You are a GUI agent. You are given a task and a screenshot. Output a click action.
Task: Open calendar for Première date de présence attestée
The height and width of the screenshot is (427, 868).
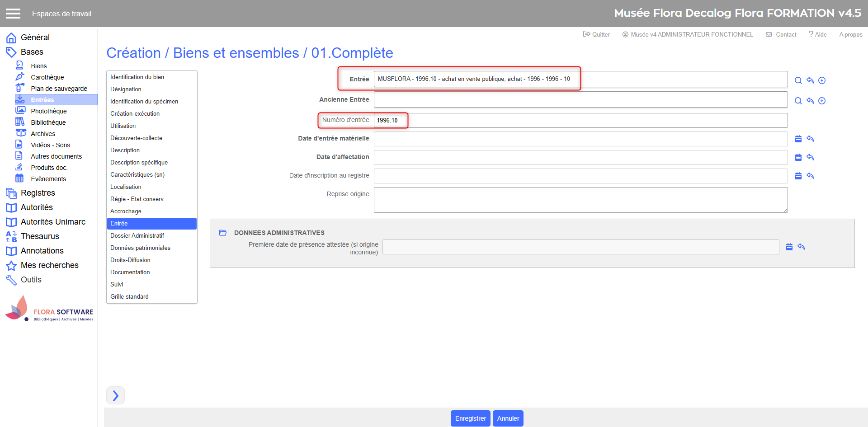pyautogui.click(x=789, y=247)
